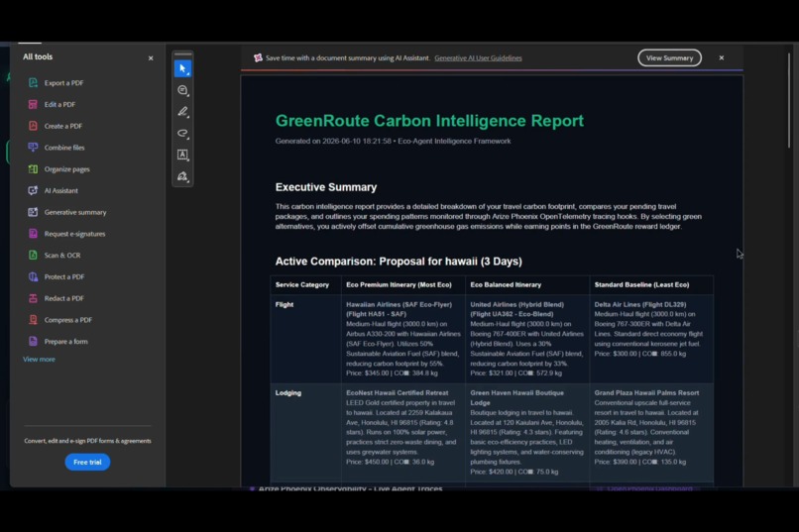Click the Generated on date line
799x532 pixels.
pyautogui.click(x=393, y=141)
